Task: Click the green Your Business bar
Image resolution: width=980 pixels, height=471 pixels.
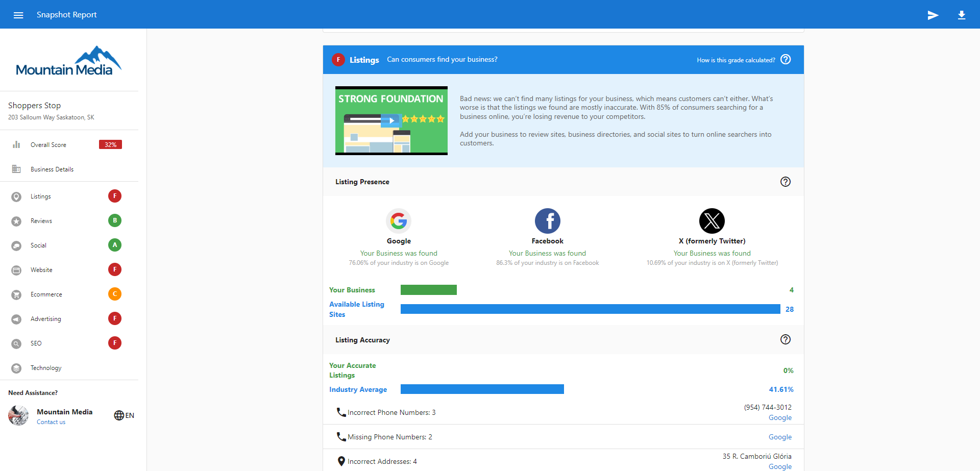Action: 429,290
